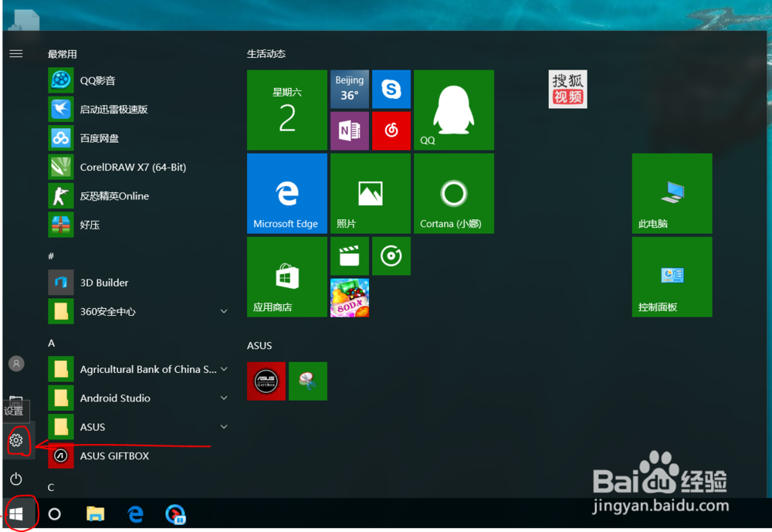Launch Microsoft Edge tile

click(287, 194)
